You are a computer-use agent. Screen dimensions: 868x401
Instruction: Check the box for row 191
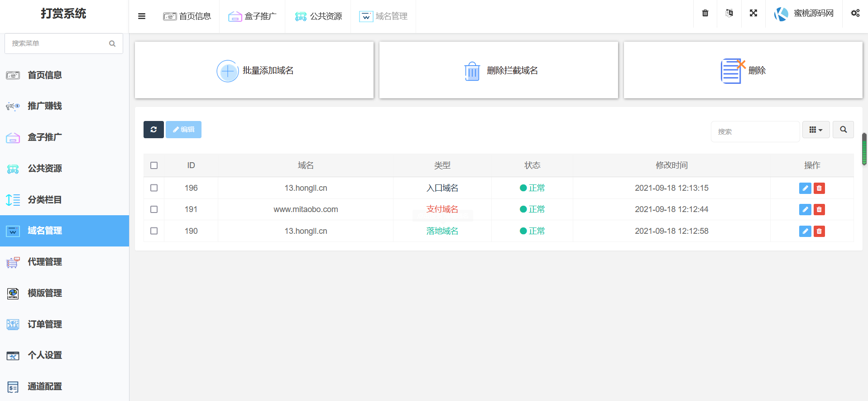point(154,209)
